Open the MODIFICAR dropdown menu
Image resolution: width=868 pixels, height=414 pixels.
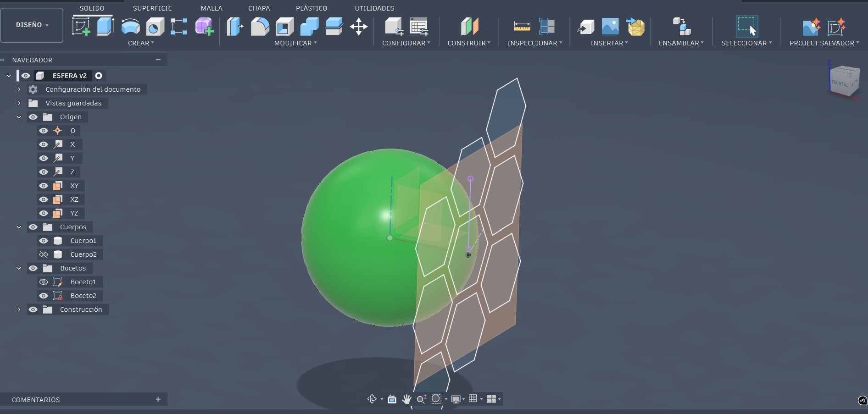coord(295,43)
